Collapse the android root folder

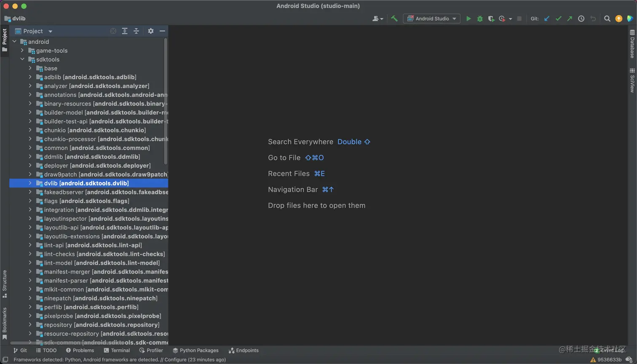15,42
